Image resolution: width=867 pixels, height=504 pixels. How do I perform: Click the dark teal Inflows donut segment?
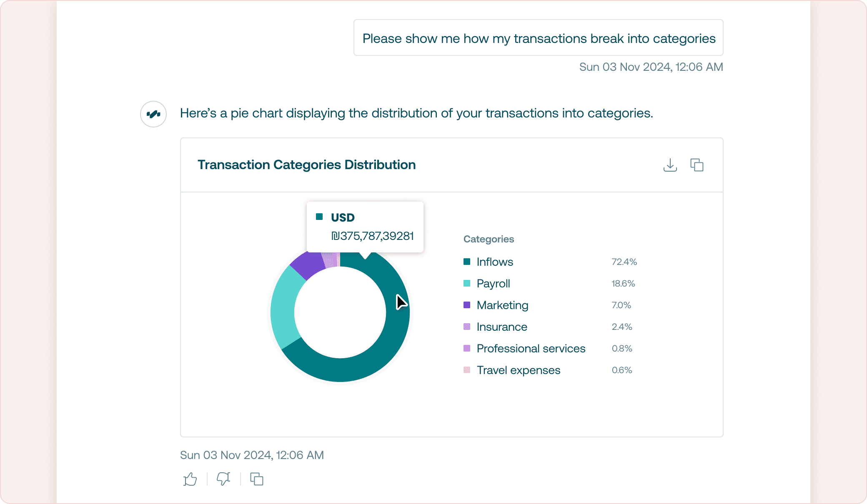click(375, 358)
